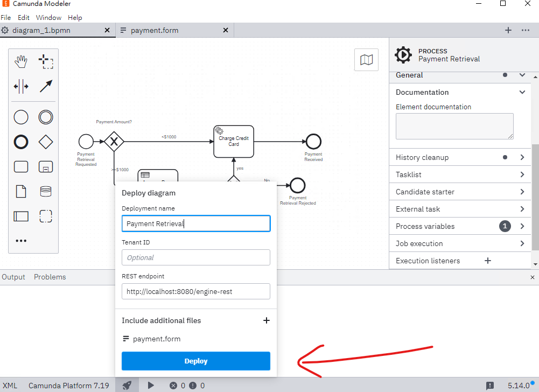The width and height of the screenshot is (539, 392).
Task: Select the group palette shape
Action: [x=46, y=216]
